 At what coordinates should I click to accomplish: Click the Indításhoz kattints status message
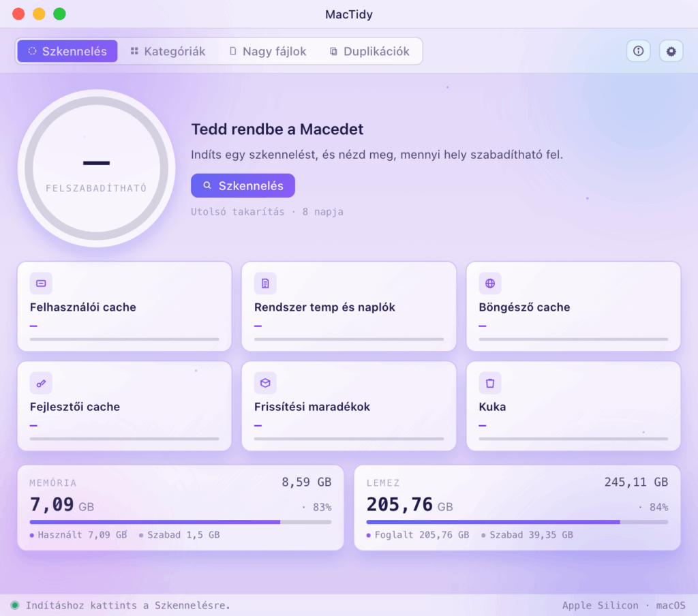(x=127, y=605)
